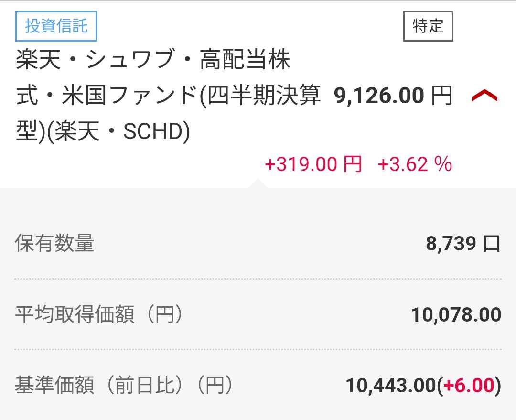The height and width of the screenshot is (420, 516).
Task: Click the 10,078.00 average cost value
Action: click(456, 315)
